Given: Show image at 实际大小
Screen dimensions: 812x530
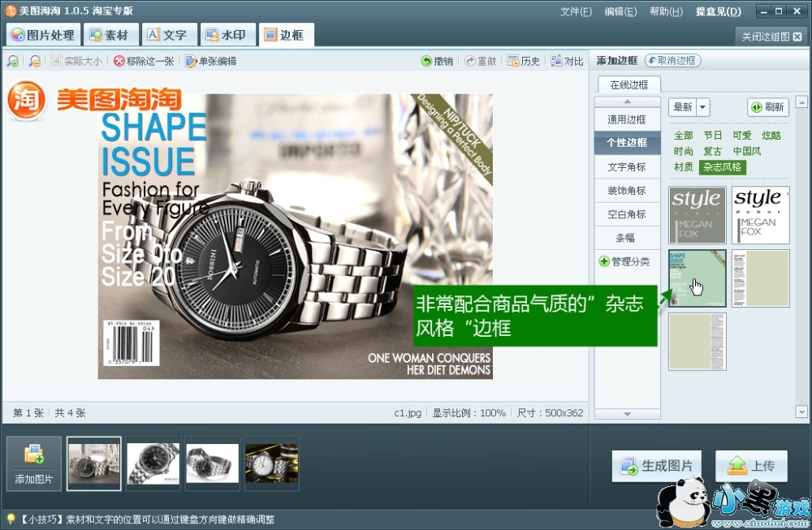Looking at the screenshot, I should tap(76, 61).
